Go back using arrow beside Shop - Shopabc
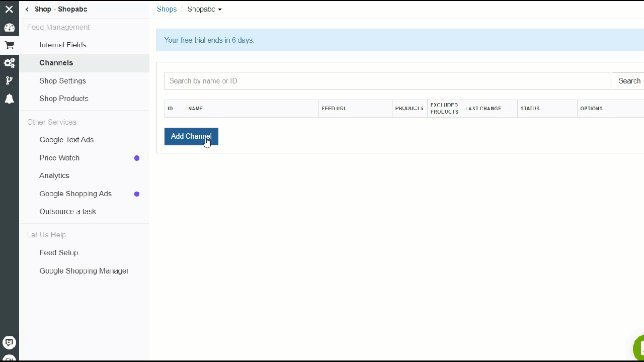The image size is (644, 362). coord(27,9)
